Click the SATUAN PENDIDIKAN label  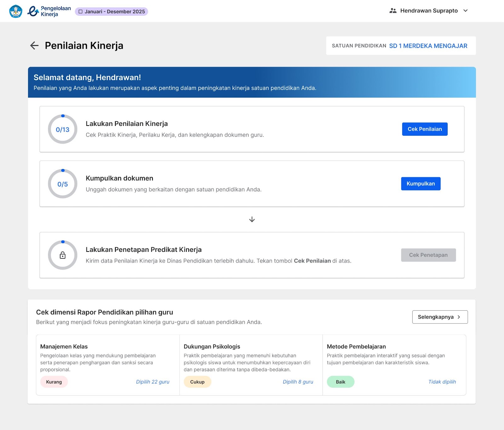(359, 46)
